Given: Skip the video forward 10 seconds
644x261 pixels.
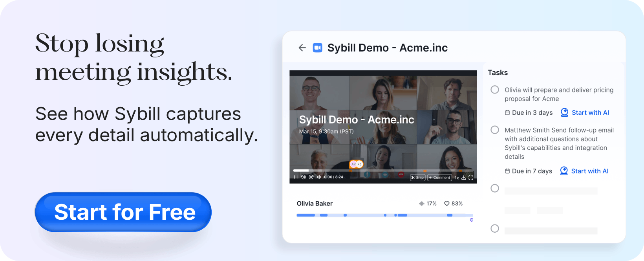Looking at the screenshot, I should click(x=311, y=177).
